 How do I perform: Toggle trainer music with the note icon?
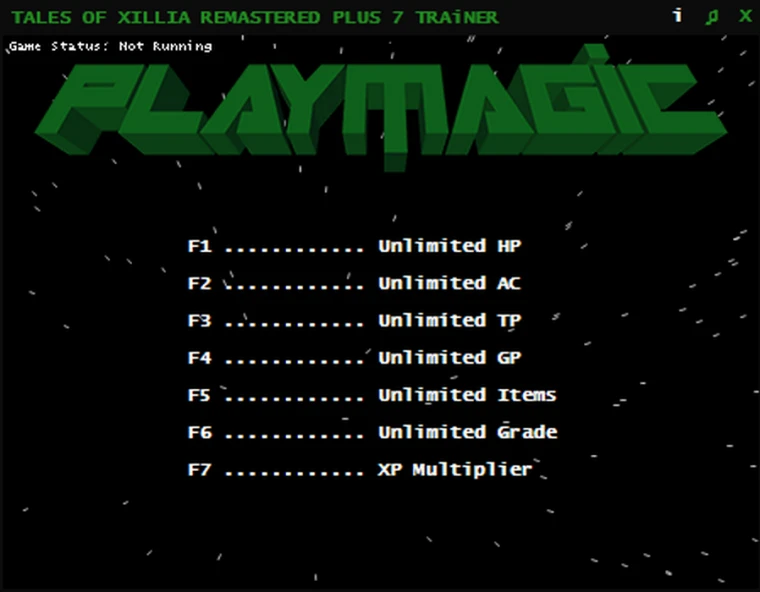pyautogui.click(x=712, y=16)
